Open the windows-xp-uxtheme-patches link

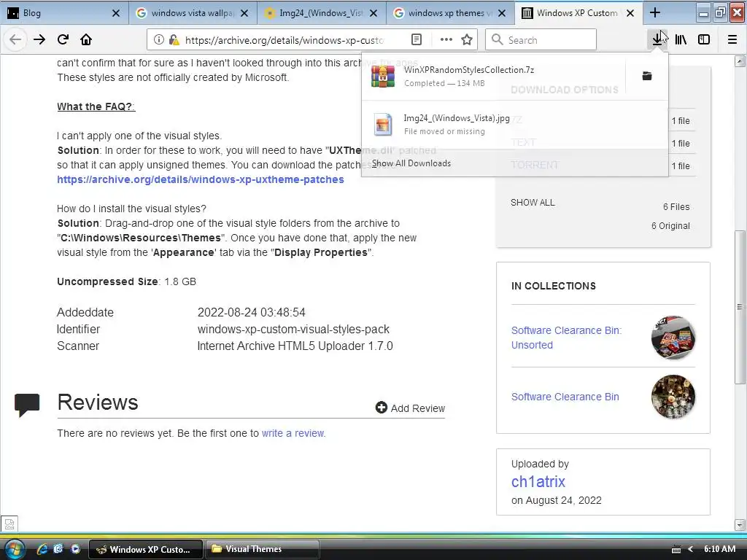click(201, 179)
